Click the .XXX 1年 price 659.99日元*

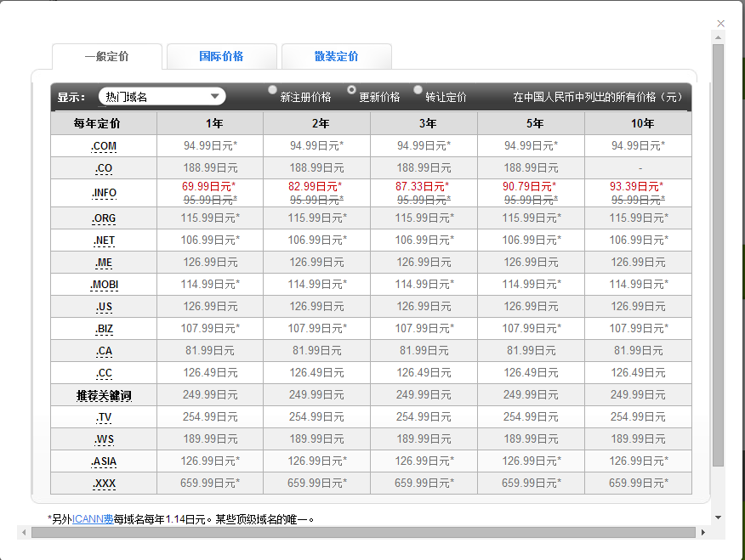(x=210, y=484)
